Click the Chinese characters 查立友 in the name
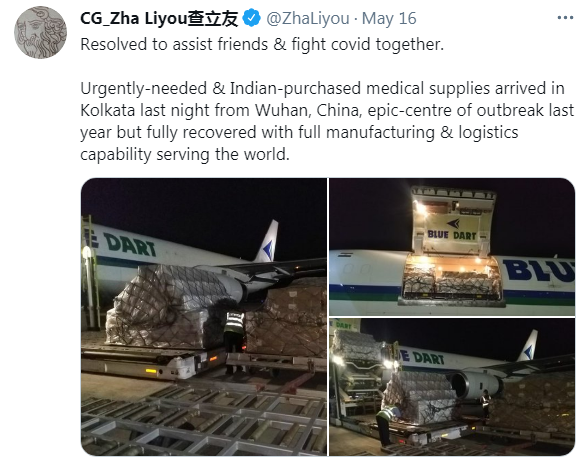Viewport: 585px width, 466px height. [212, 18]
